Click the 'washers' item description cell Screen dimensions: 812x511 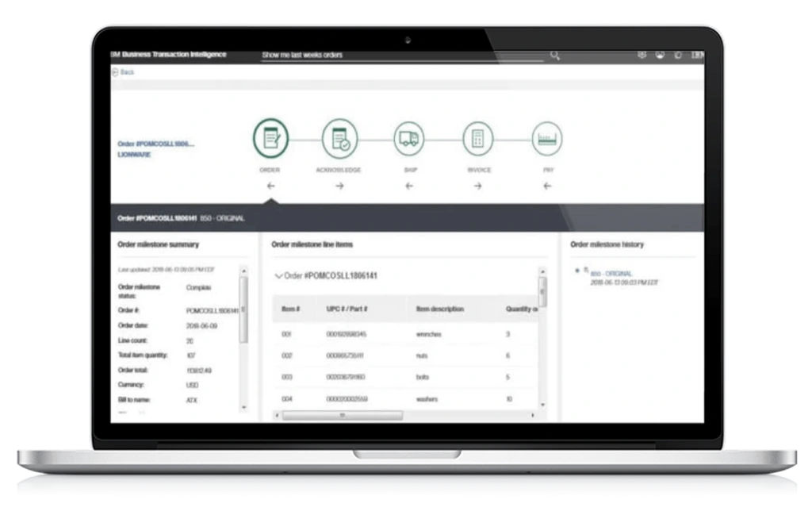point(427,399)
